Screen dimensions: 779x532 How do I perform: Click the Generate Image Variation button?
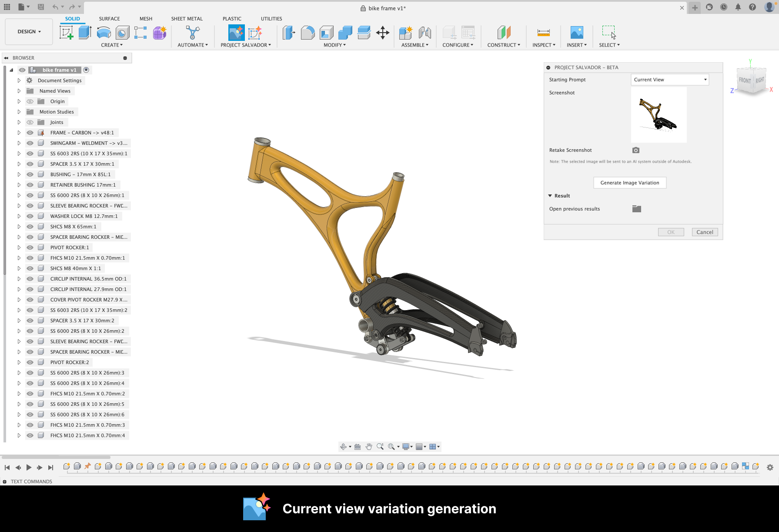click(x=629, y=183)
